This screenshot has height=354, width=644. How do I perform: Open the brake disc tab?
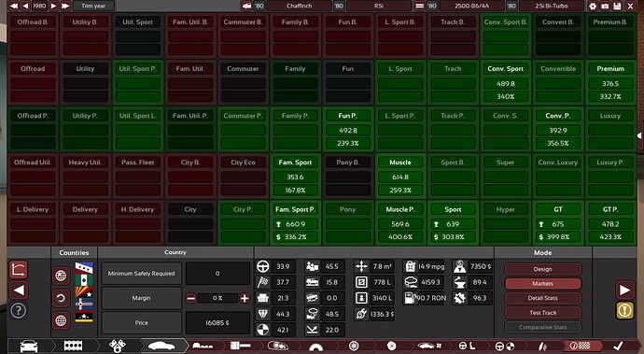392,347
